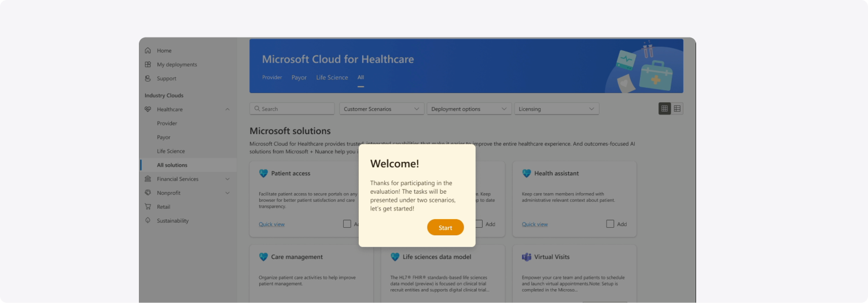Screen dimensions: 868x303
Task: Switch to grid view
Action: pos(665,108)
